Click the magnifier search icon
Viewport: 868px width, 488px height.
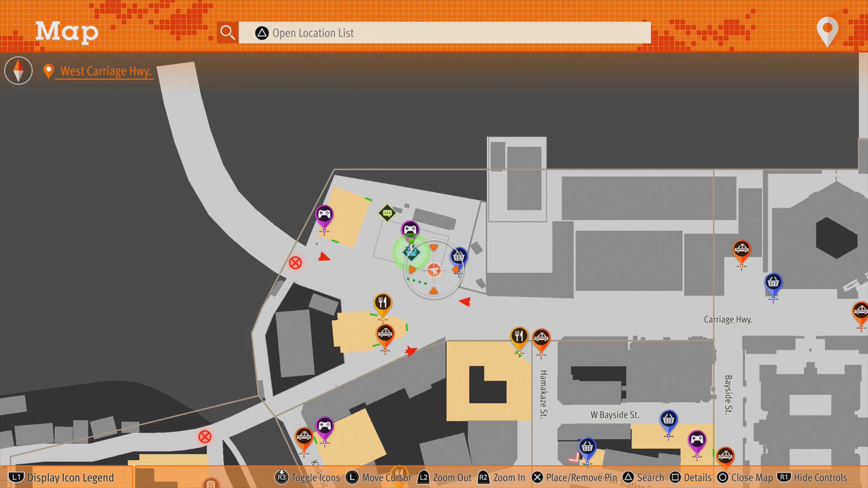click(227, 33)
